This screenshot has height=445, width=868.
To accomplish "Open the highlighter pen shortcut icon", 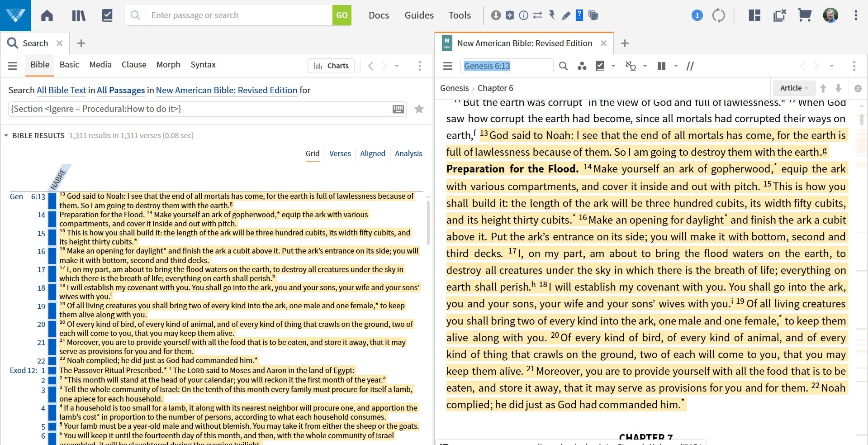I will pos(565,15).
